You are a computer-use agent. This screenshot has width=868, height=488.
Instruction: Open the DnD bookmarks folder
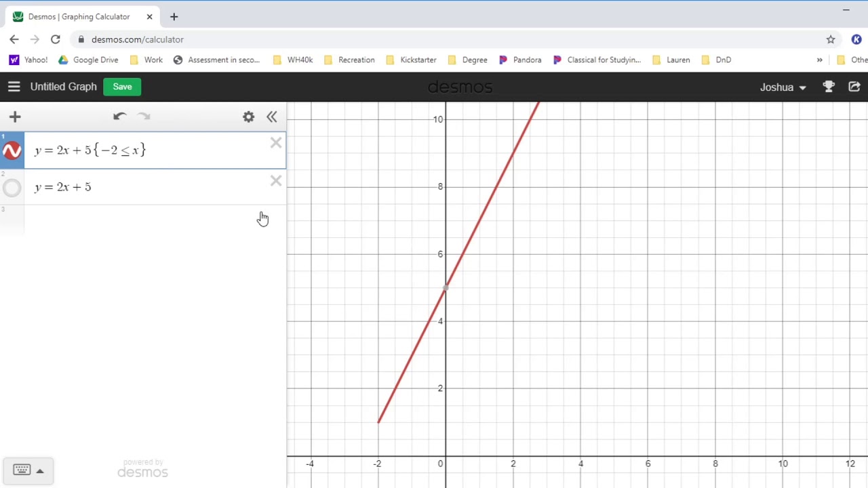pyautogui.click(x=716, y=60)
